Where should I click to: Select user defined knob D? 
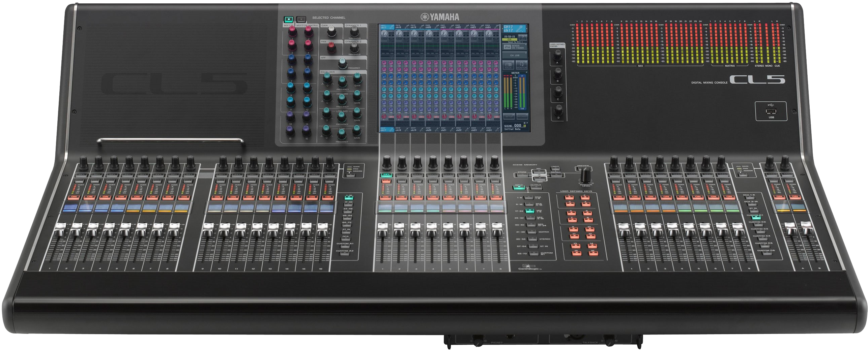(558, 110)
